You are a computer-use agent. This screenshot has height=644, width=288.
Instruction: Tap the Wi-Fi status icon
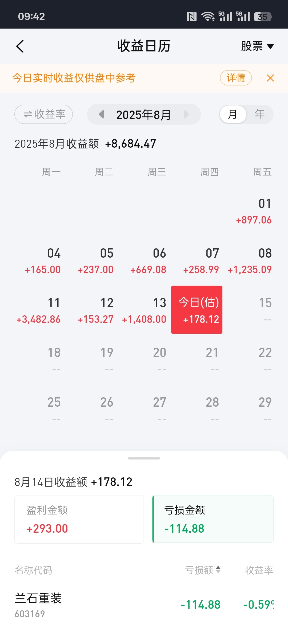[x=208, y=17]
